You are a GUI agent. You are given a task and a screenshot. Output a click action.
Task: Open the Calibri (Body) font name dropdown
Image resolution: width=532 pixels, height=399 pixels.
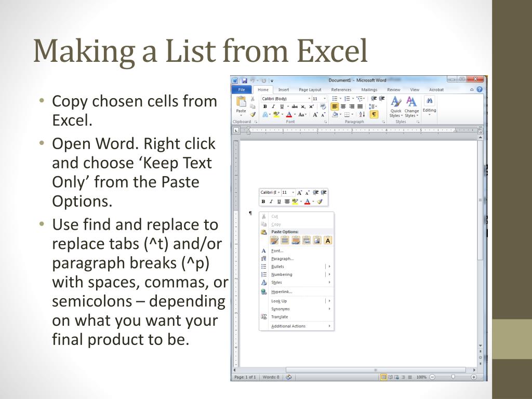309,99
